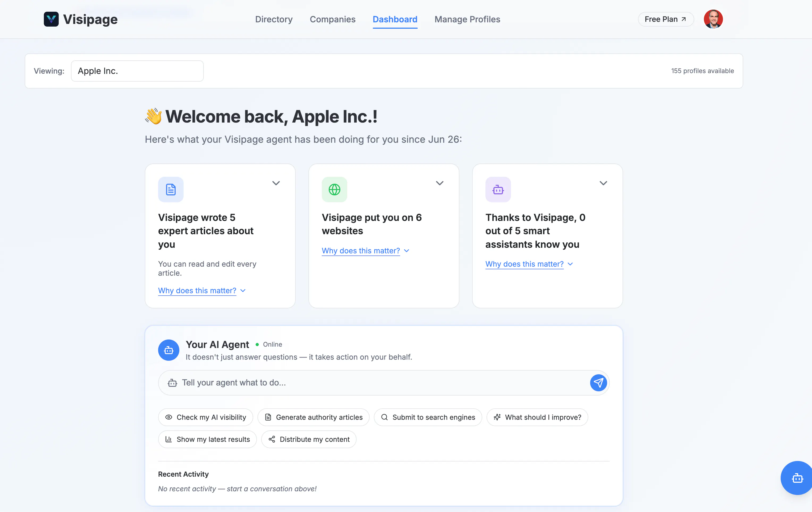Go to the Directory tab
The image size is (812, 512).
(274, 19)
